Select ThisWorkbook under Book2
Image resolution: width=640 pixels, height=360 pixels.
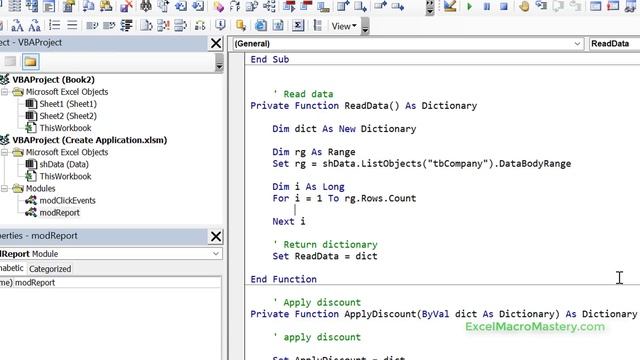(65, 128)
